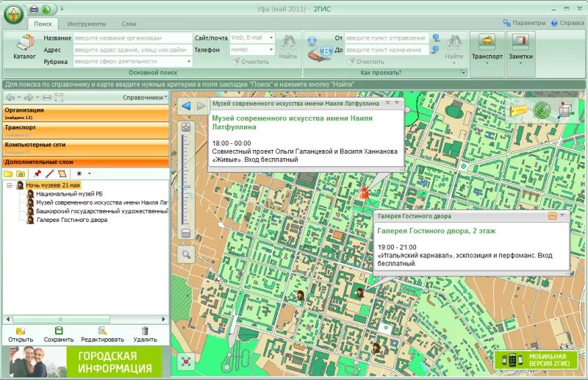Open the Рубрика field dropdown arrow
Screen dimensions: 588x380
pos(189,61)
